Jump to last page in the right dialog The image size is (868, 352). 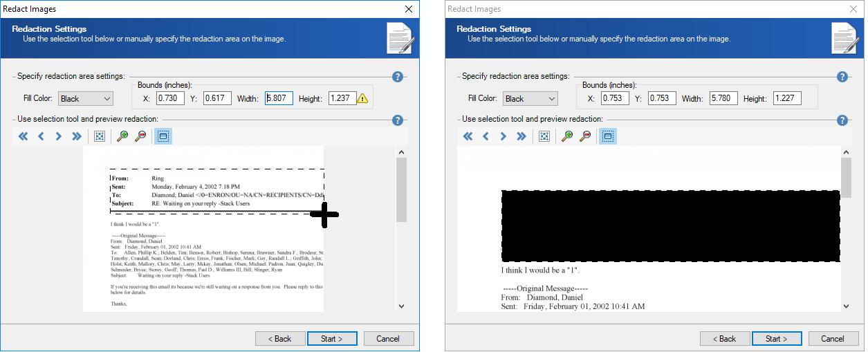[x=521, y=137]
